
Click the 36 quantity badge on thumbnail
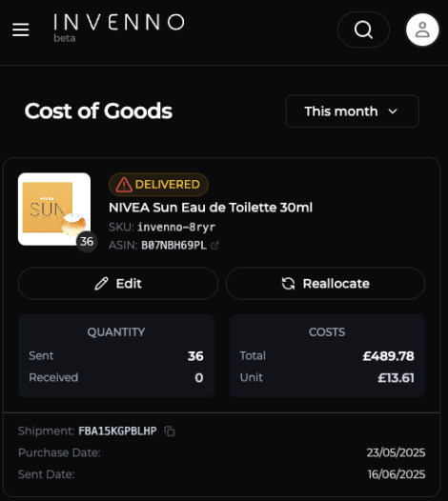tap(87, 242)
